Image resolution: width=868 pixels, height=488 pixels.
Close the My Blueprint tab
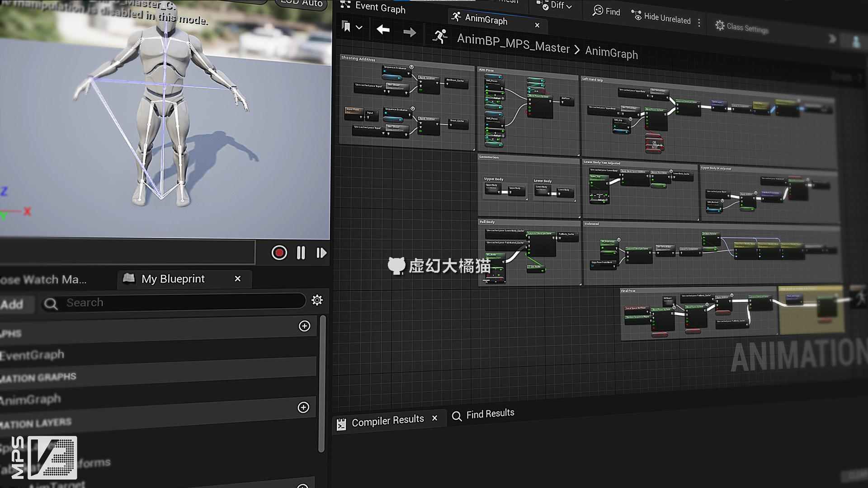(x=238, y=279)
